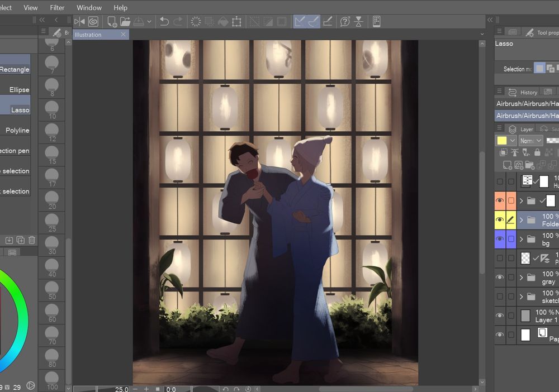Click the Deselect icon in command bar
This screenshot has width=559, height=392.
(254, 22)
